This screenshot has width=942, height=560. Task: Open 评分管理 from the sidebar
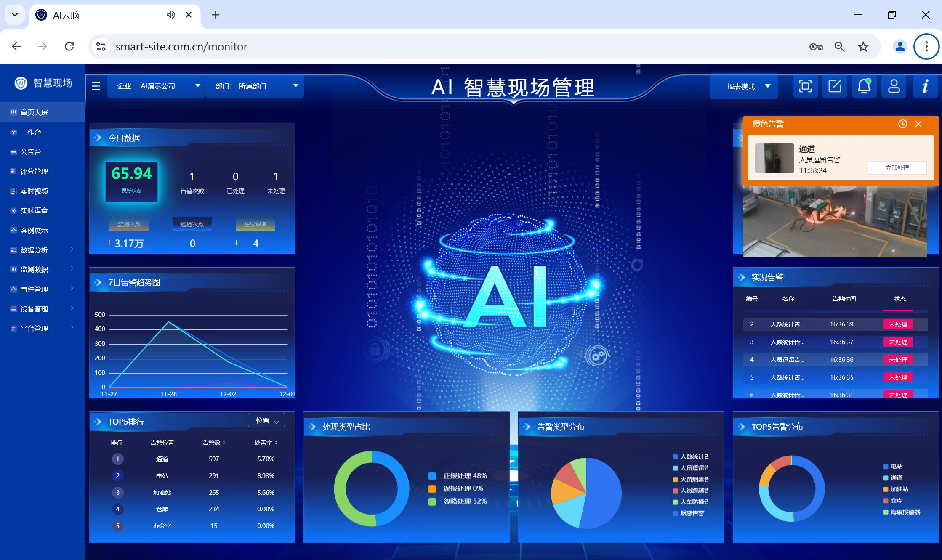[42, 171]
